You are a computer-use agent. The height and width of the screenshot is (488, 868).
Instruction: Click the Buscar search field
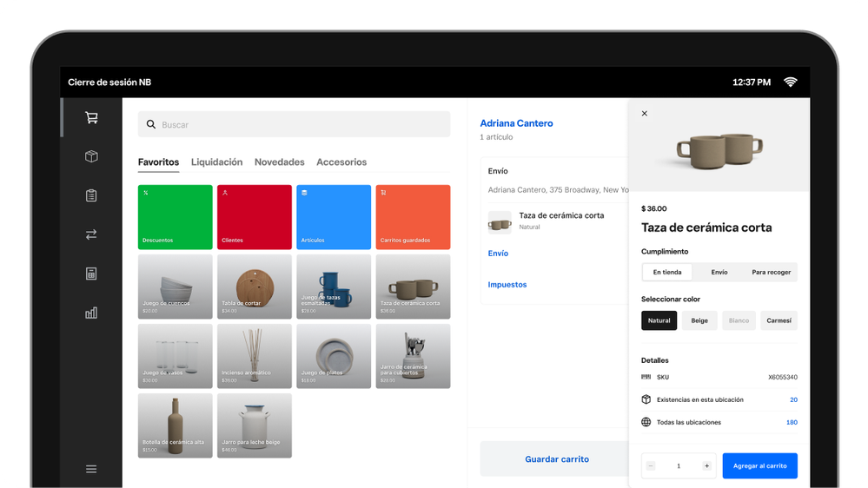click(x=294, y=125)
